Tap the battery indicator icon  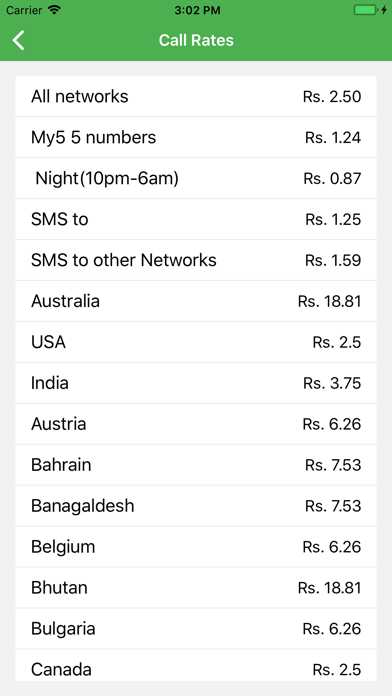click(370, 10)
